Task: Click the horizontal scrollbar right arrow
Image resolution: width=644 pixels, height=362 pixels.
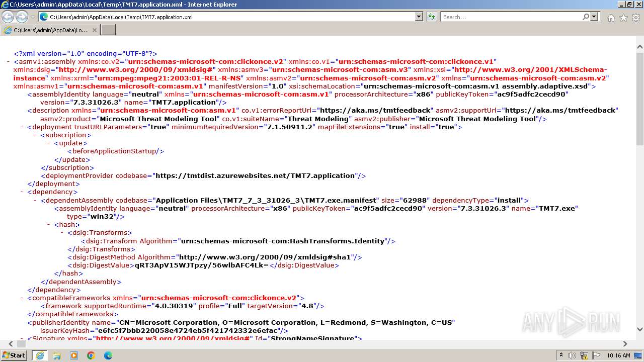Action: 625,344
